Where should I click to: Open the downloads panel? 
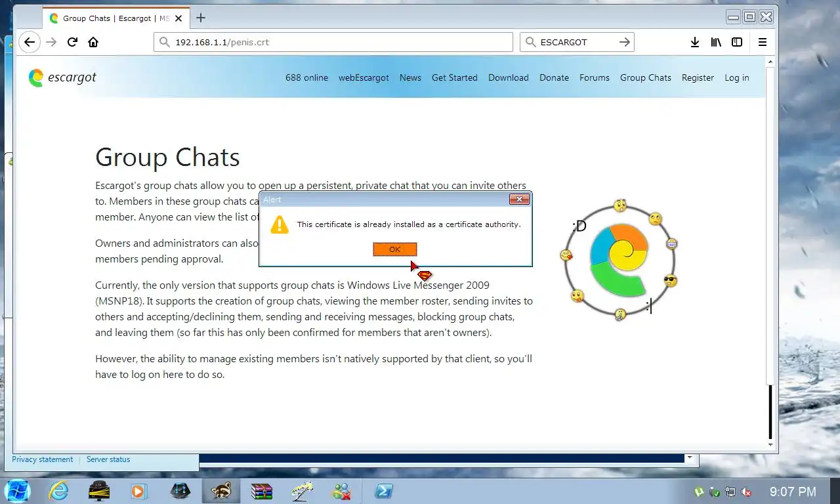[x=695, y=42]
